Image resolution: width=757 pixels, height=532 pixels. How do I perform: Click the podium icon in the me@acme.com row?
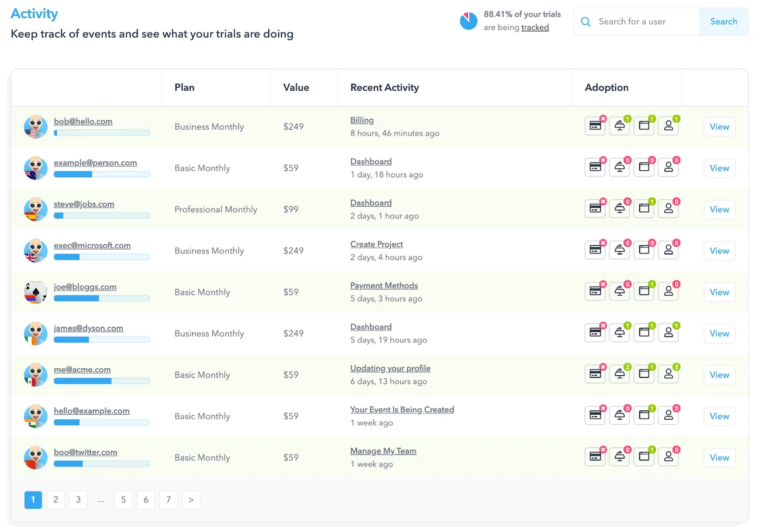[619, 374]
